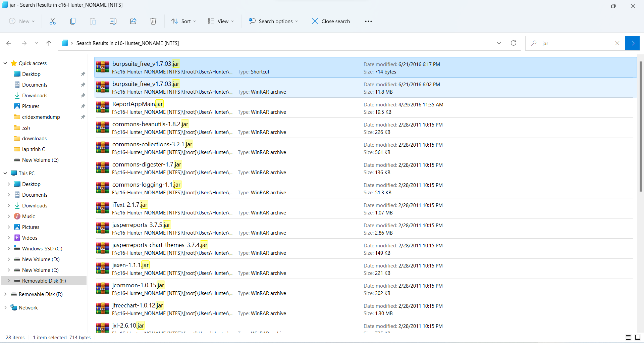Open pinned Downloads in Quick access
Image resolution: width=644 pixels, height=343 pixels.
35,95
